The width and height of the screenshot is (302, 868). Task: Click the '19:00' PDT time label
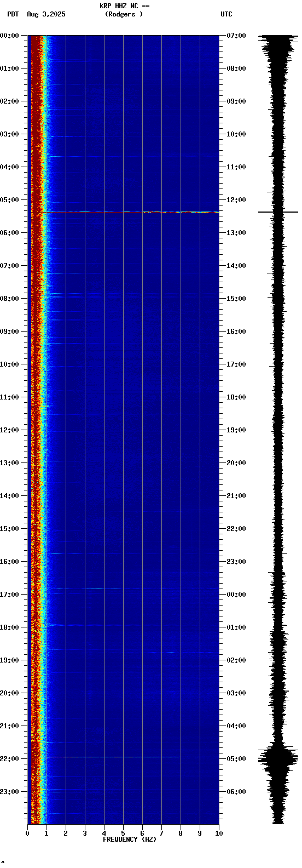pyautogui.click(x=9, y=660)
